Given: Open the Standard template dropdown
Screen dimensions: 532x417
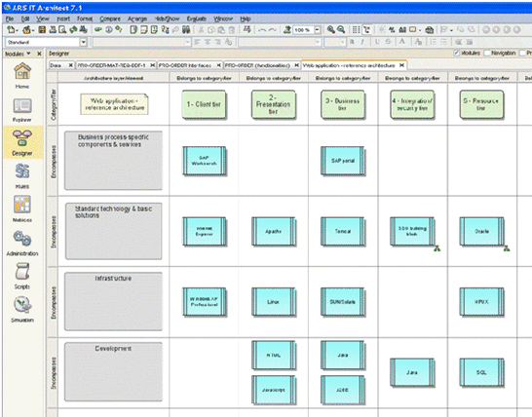Looking at the screenshot, I should 83,42.
